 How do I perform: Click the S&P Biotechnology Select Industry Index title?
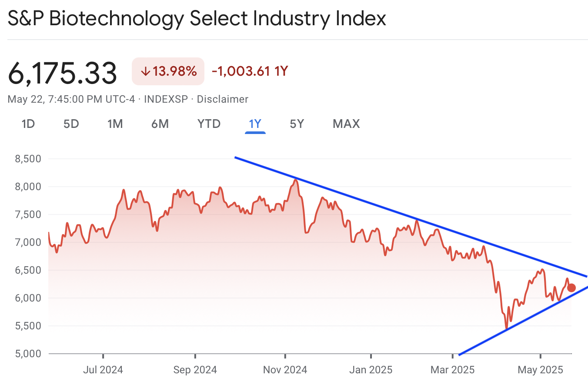point(197,18)
